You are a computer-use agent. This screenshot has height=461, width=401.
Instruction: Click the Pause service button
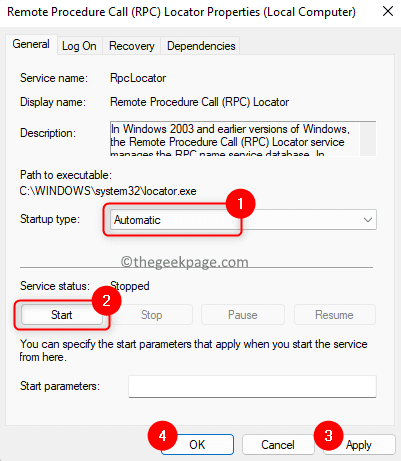pyautogui.click(x=243, y=315)
